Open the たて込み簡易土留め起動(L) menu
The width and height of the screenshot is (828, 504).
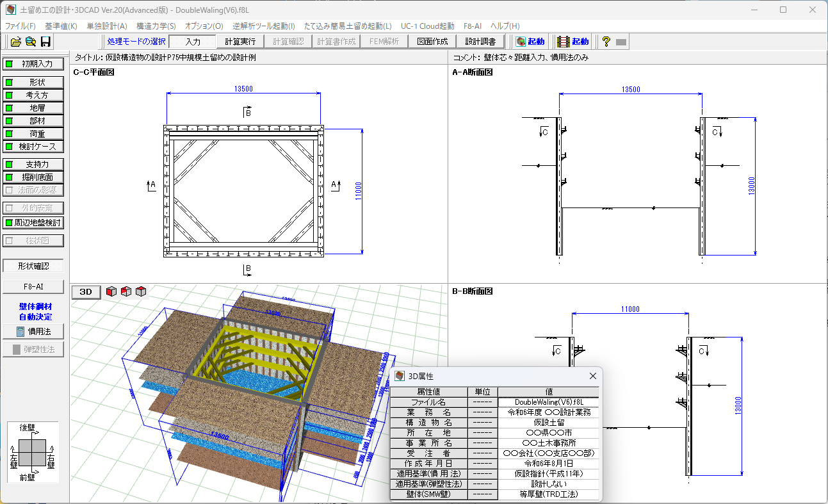tap(348, 26)
